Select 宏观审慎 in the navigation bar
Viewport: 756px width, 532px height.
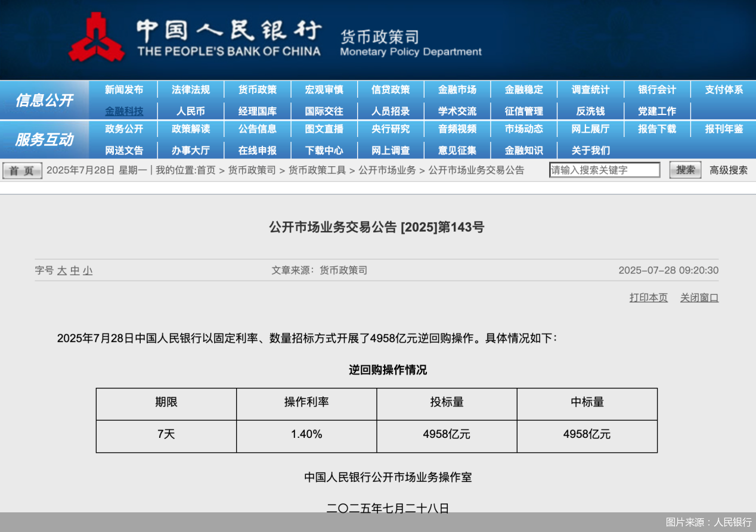tap(324, 90)
